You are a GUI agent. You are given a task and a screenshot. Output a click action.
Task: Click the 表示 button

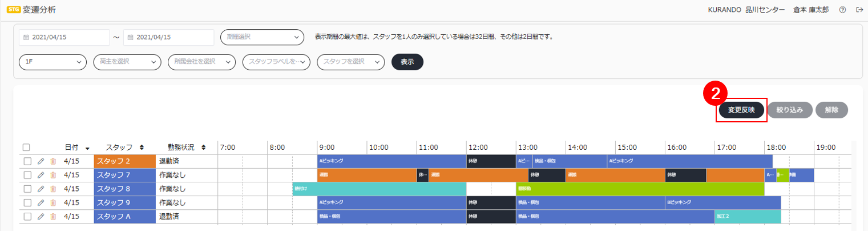[407, 62]
